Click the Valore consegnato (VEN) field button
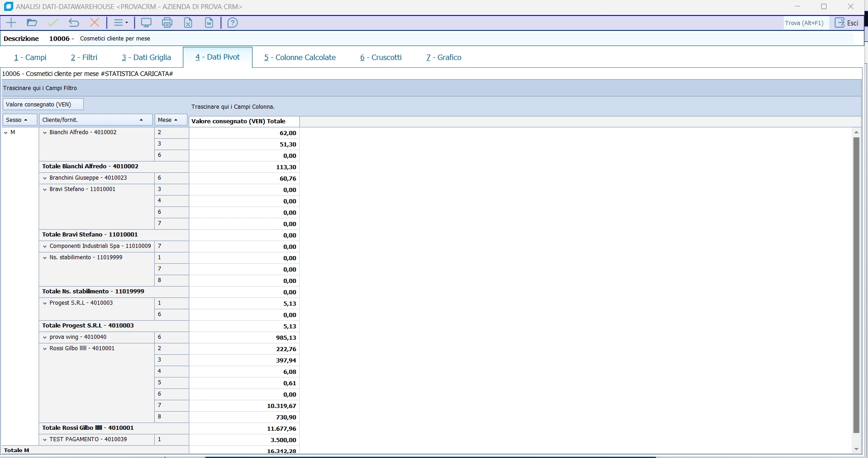 43,105
